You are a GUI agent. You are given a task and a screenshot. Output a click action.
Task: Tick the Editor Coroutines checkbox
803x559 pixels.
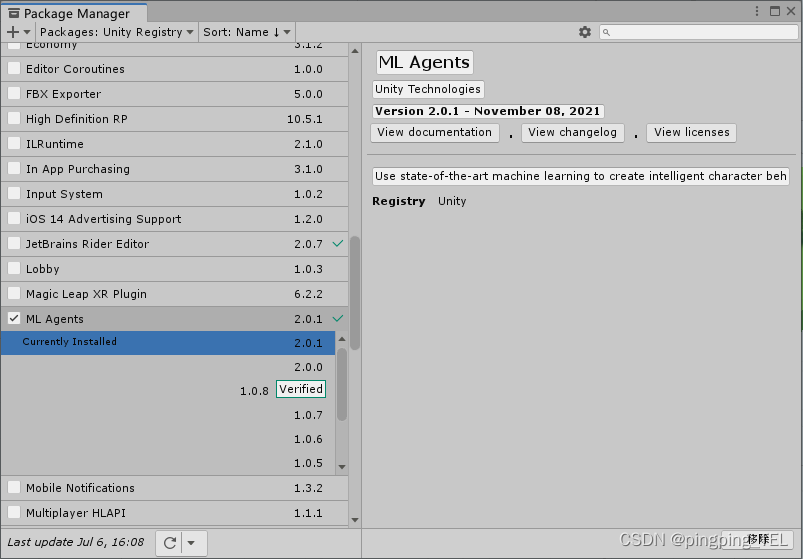(14, 69)
